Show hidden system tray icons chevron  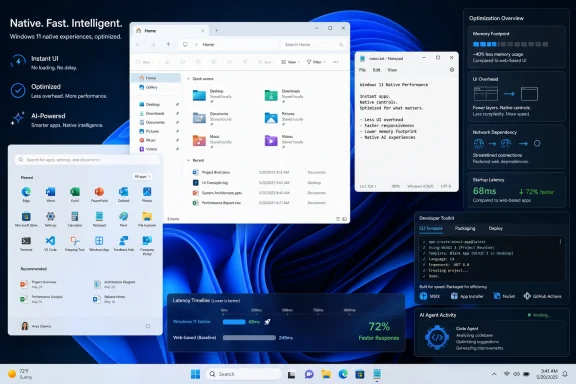[x=494, y=374]
